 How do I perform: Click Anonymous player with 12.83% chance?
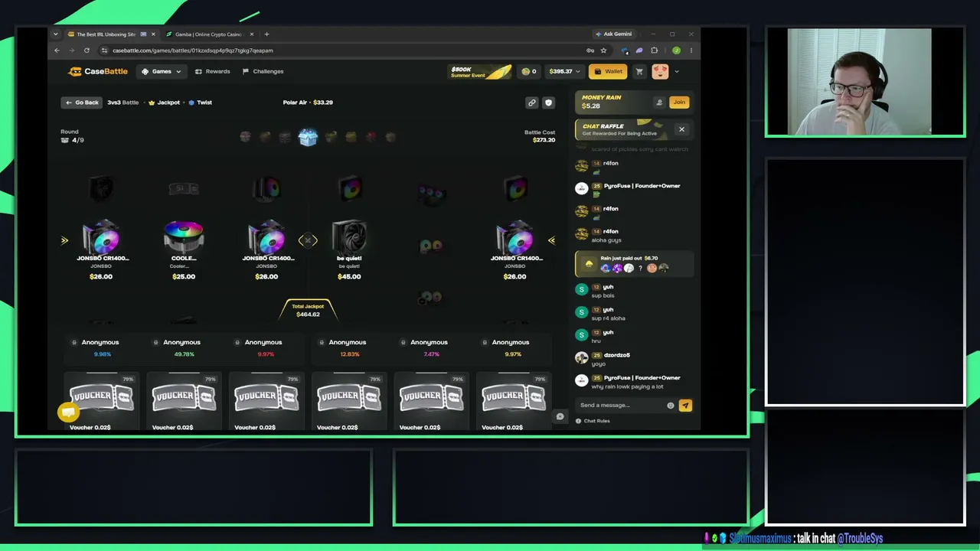347,347
